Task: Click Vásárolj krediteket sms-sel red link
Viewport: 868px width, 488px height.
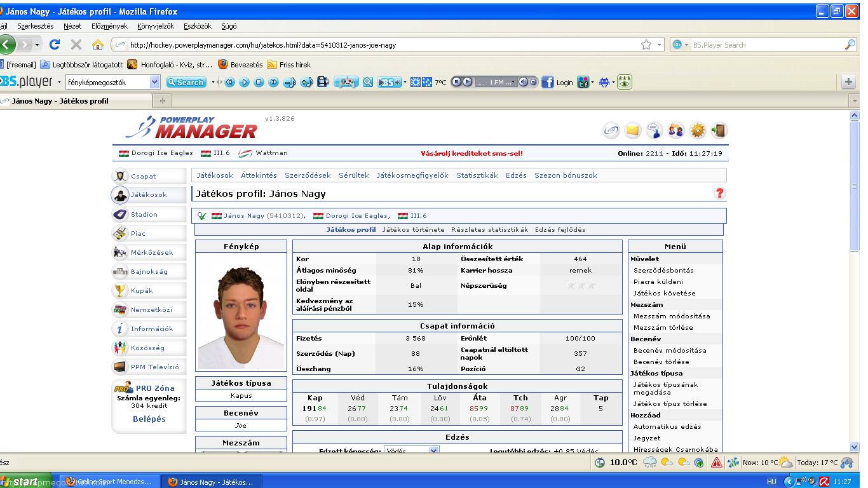Action: click(x=471, y=153)
